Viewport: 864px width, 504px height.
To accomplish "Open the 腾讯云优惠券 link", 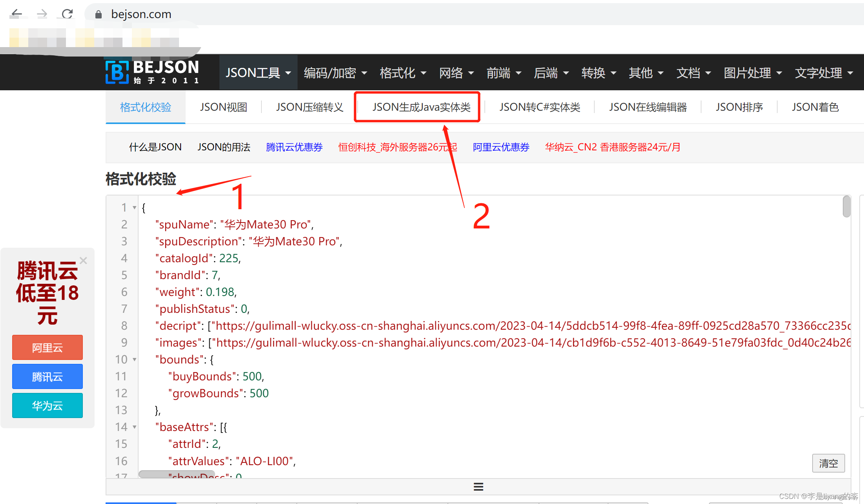I will click(294, 147).
